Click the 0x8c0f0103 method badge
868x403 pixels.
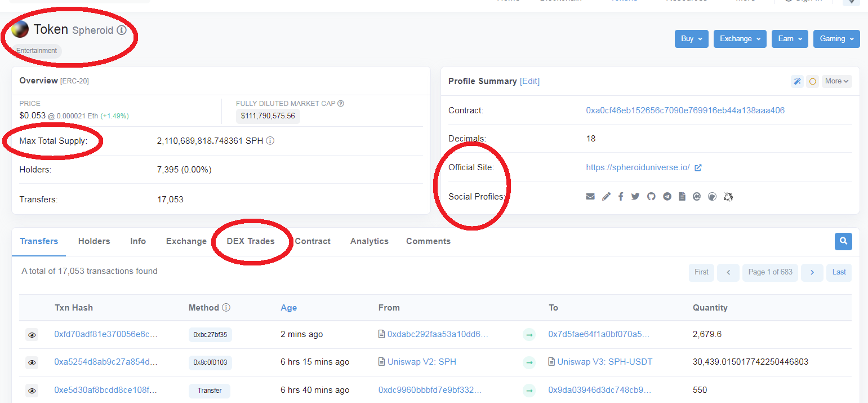(210, 362)
